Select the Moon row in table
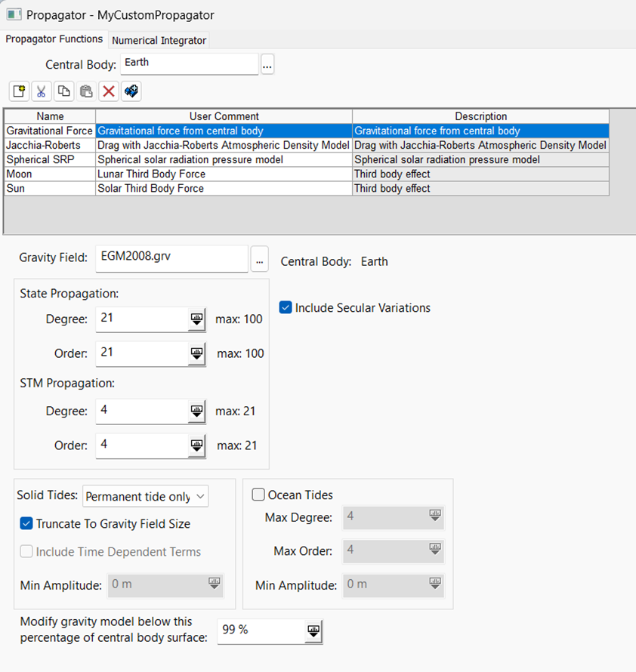Screen dimensions: 636x672 click(x=50, y=174)
